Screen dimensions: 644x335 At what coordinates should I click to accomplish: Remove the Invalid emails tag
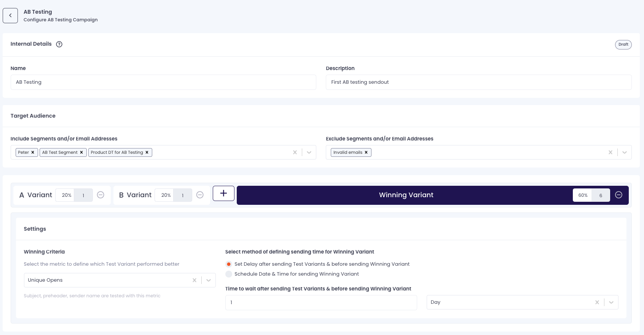[x=366, y=152]
